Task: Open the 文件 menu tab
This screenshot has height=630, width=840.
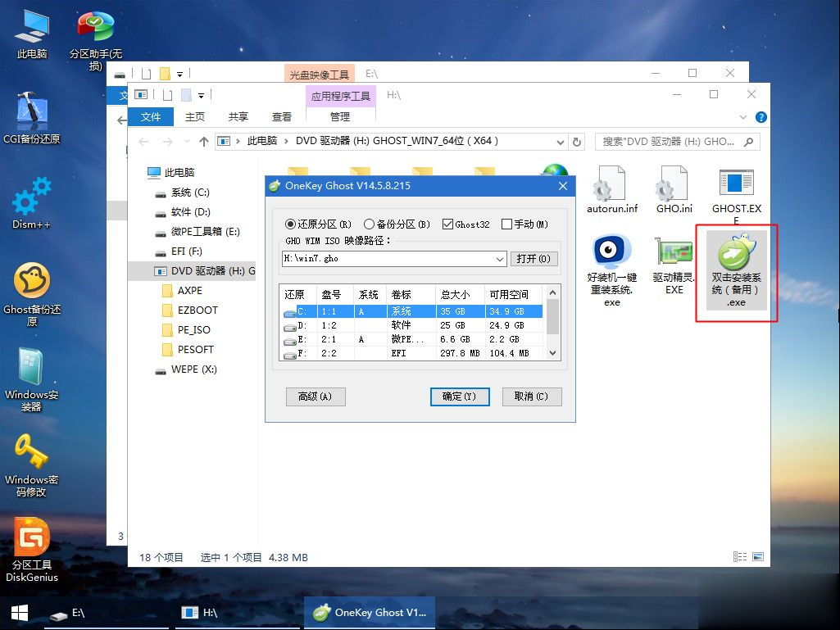Action: (x=151, y=117)
